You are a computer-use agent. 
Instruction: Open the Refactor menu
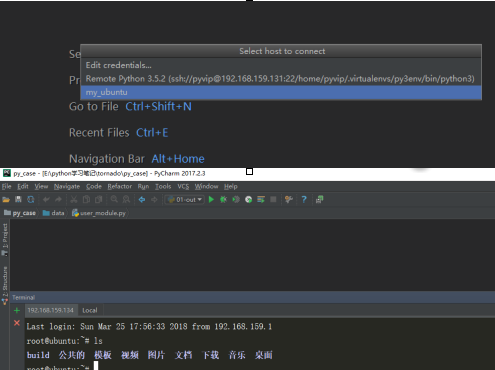[x=120, y=186]
